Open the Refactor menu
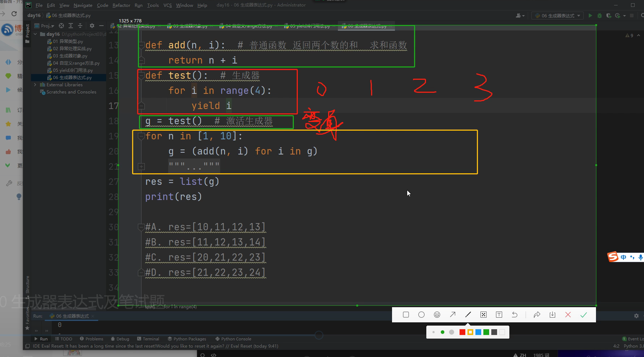This screenshot has width=644, height=357. pyautogui.click(x=121, y=5)
